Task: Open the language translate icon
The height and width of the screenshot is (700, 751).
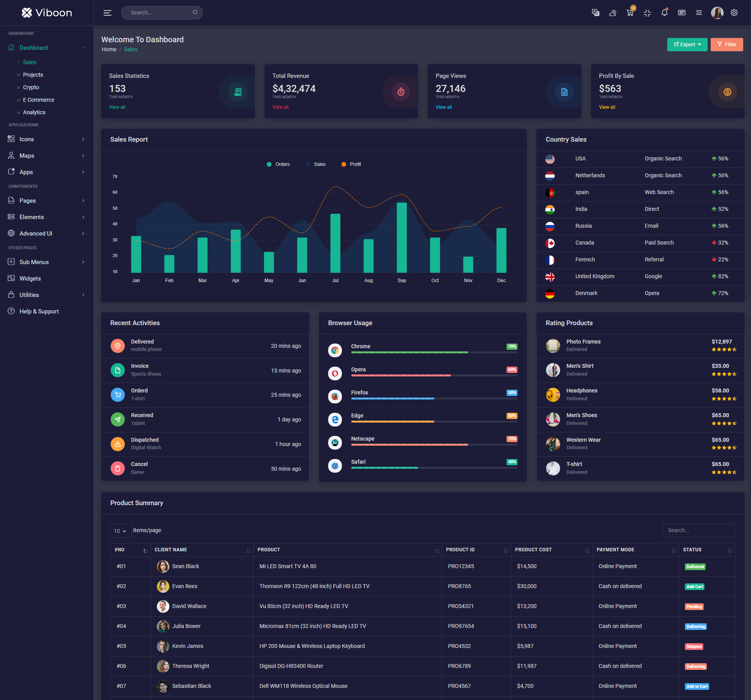Action: (x=595, y=13)
